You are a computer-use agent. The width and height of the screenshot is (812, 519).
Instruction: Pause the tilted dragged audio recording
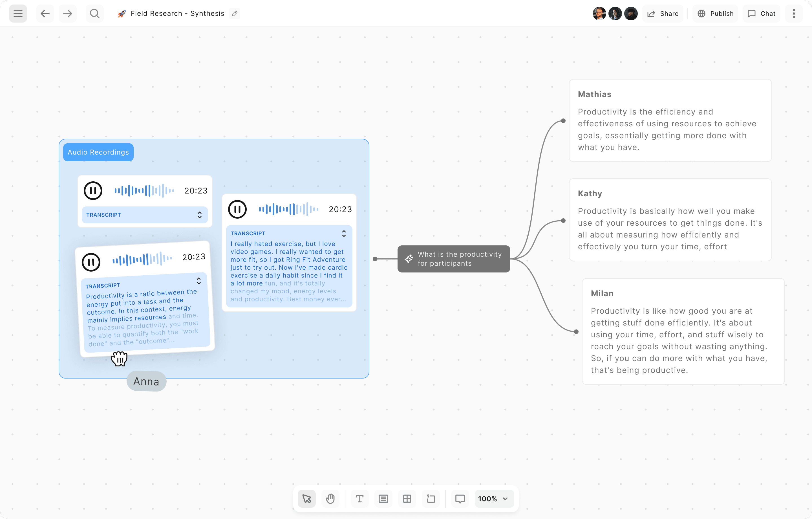[x=91, y=262]
